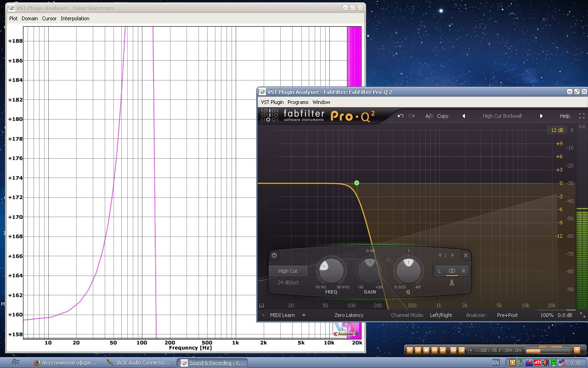The height and width of the screenshot is (368, 588).
Task: Switch to Firefox taskbar item
Action: click(65, 362)
